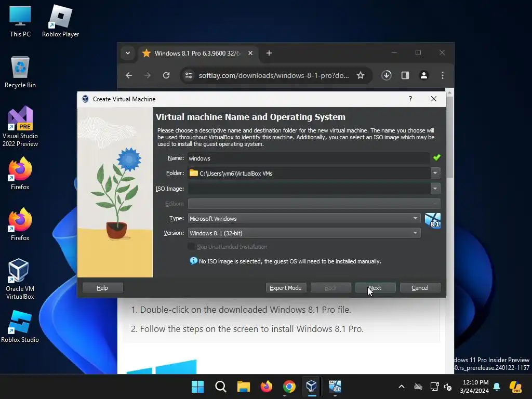Open Chrome downloads icon
The image size is (532, 399).
point(387,75)
